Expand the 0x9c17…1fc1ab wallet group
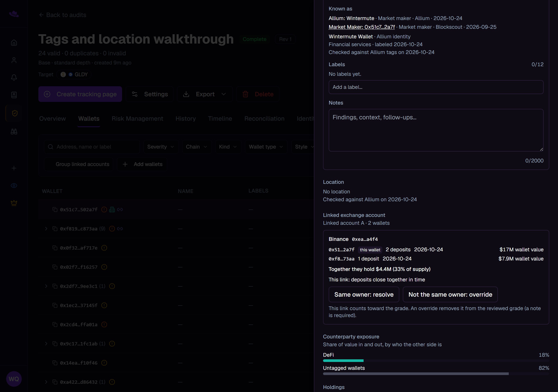Screen dimensions: 558x392 (x=46, y=344)
